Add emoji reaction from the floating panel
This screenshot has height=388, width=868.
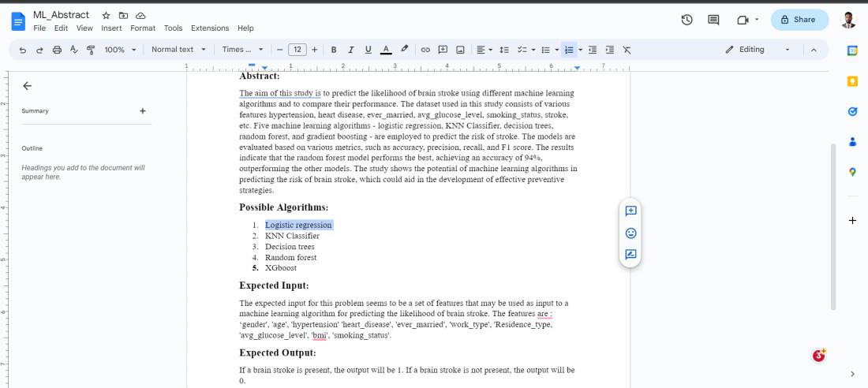[630, 233]
